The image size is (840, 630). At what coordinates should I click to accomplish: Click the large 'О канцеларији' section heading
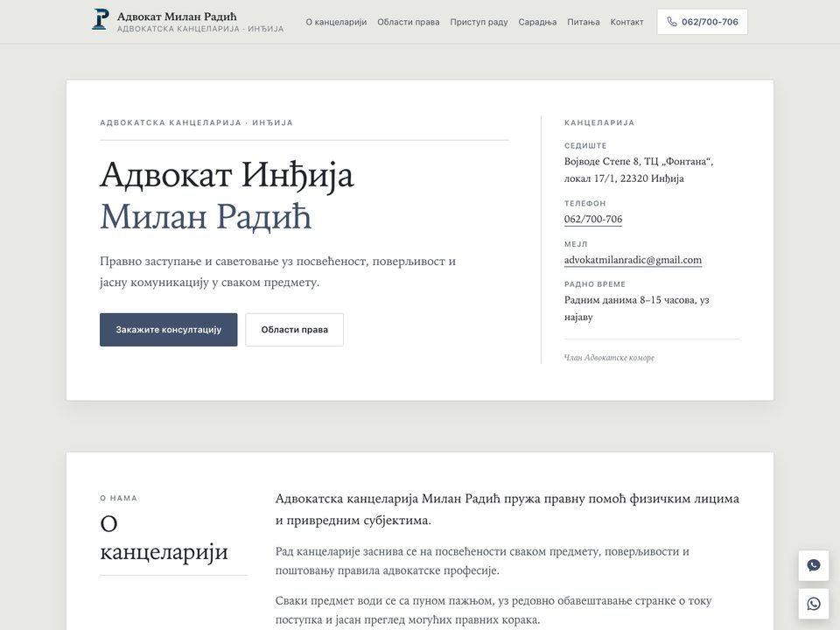[x=164, y=537]
